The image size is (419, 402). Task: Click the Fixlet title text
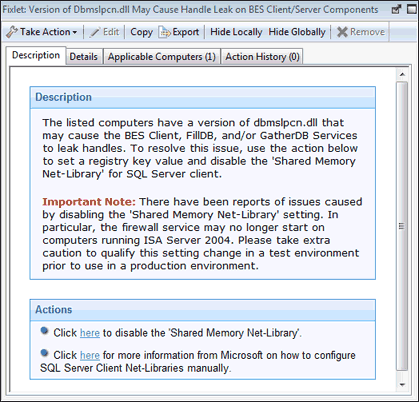tap(190, 10)
